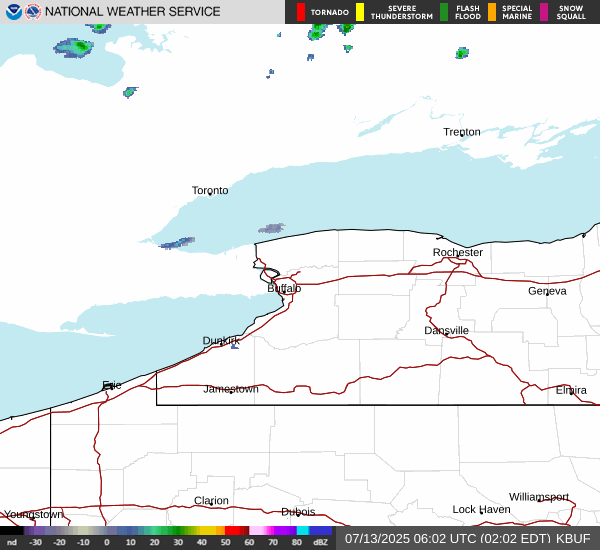This screenshot has width=600, height=550.
Task: Click the Dubois city label
Action: click(298, 512)
